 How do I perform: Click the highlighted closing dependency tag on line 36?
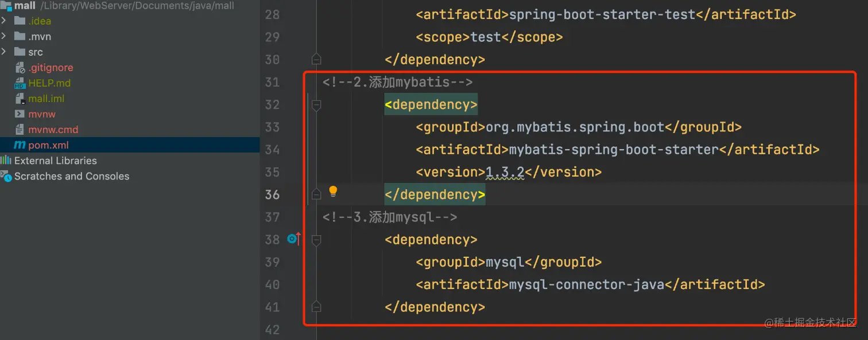pos(435,195)
